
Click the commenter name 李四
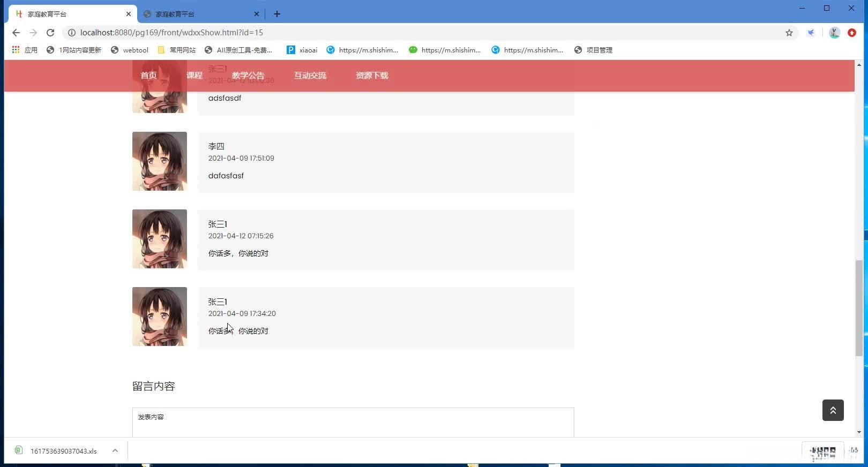216,146
